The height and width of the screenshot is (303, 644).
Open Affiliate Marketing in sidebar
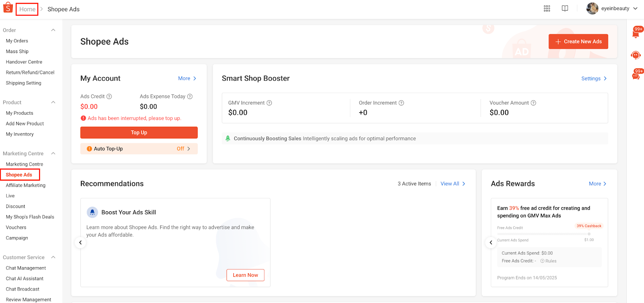(x=26, y=186)
